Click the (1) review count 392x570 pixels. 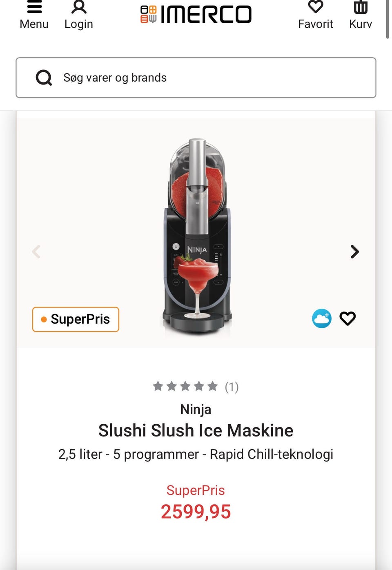[x=232, y=387]
